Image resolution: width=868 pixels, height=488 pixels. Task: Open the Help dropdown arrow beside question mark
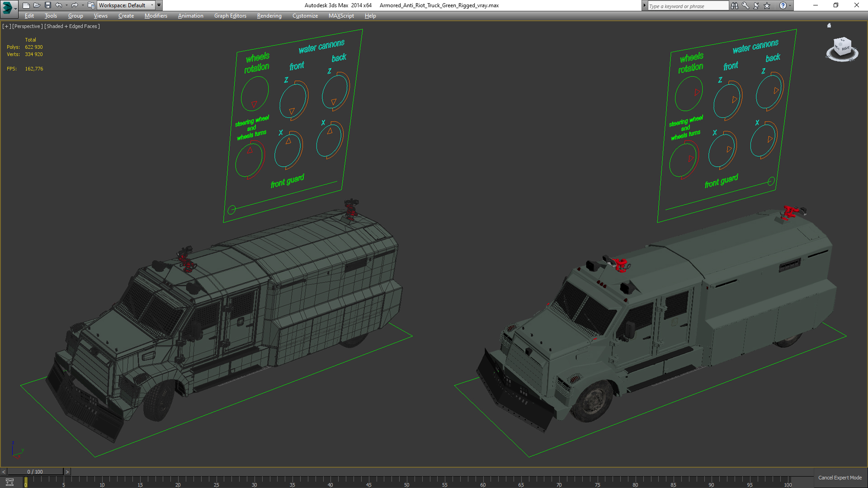[790, 5]
